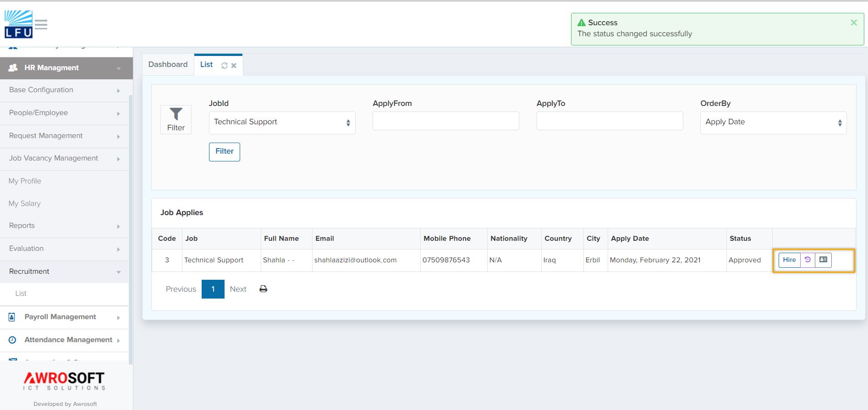Click the outlined Filter button
The height and width of the screenshot is (410, 868).
(225, 151)
